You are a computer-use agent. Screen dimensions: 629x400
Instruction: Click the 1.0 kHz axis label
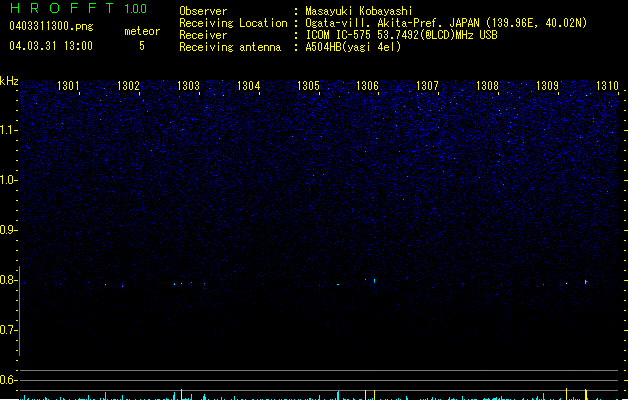point(8,180)
